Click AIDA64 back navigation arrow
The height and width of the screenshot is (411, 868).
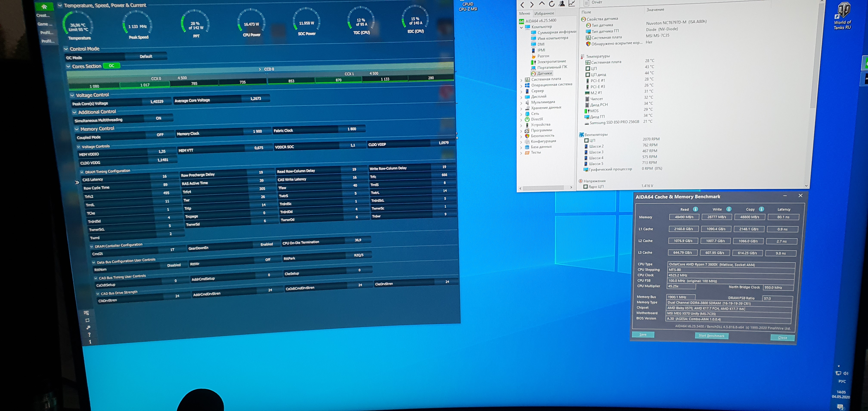pos(522,4)
